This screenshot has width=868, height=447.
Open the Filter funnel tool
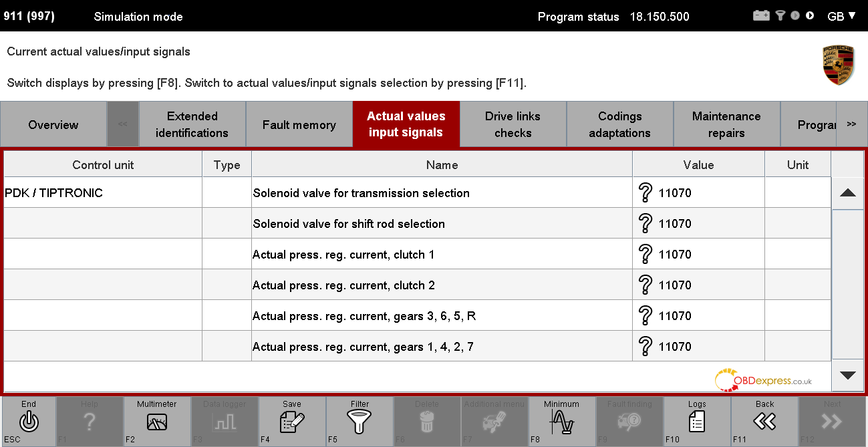pos(359,422)
